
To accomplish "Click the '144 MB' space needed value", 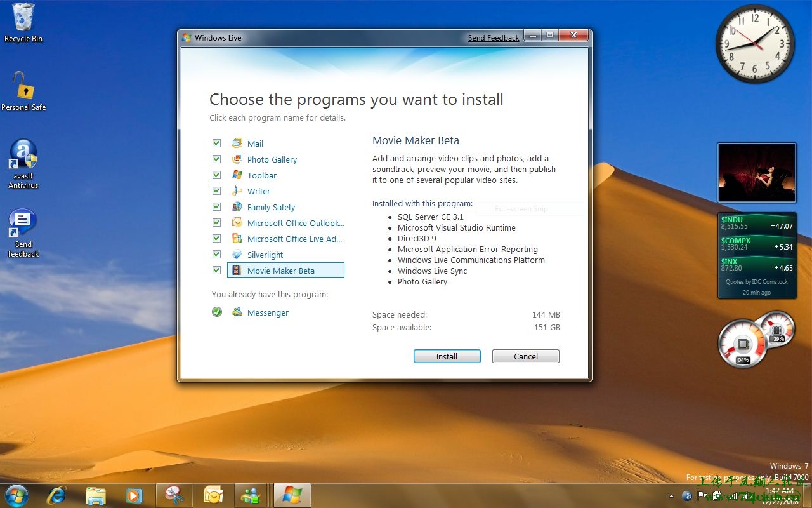I will [546, 314].
